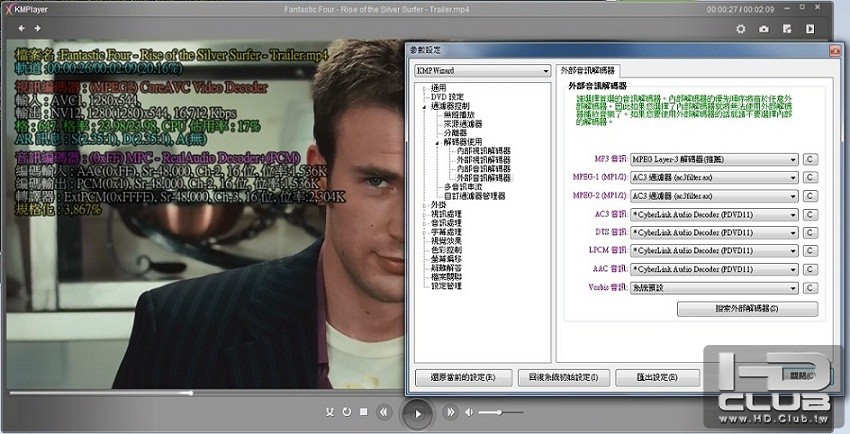Open the KMP Wizard dropdown

click(482, 70)
